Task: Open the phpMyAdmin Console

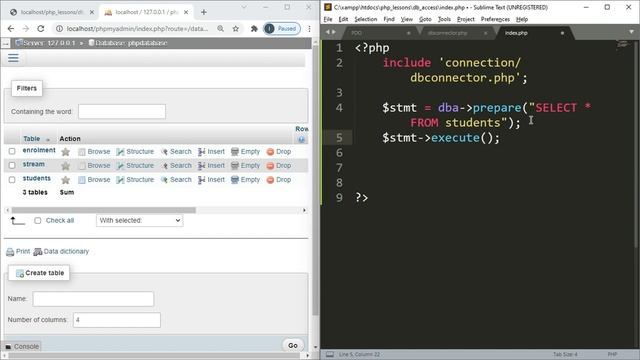Action: click(x=22, y=347)
